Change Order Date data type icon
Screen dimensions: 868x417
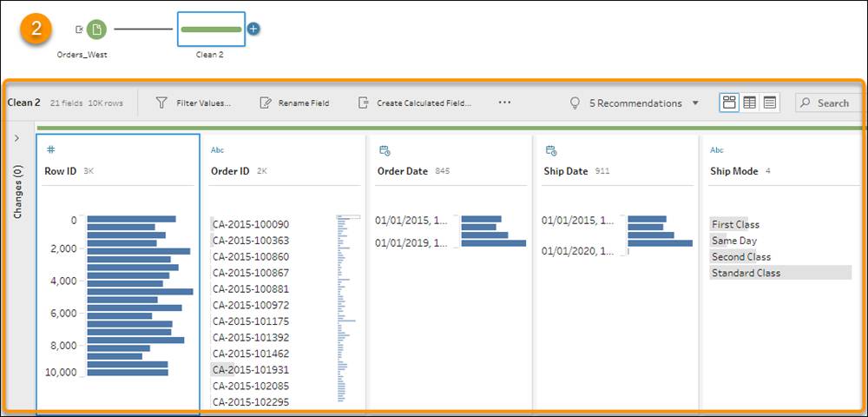(385, 150)
